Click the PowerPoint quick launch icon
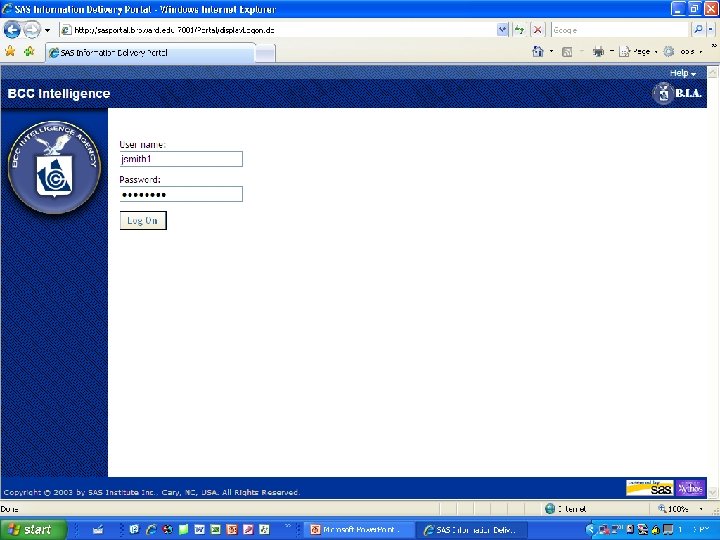This screenshot has height=540, width=720. click(232, 529)
